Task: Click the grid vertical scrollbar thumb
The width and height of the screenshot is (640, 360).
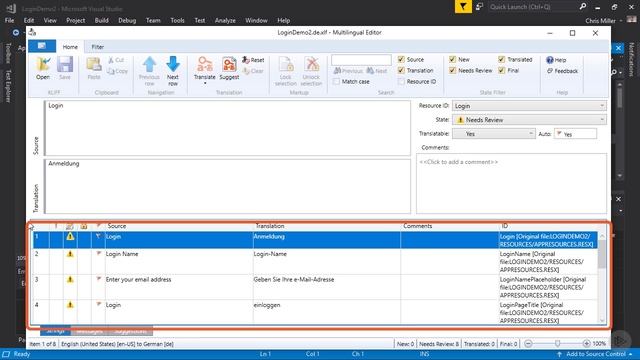Action: [602, 254]
